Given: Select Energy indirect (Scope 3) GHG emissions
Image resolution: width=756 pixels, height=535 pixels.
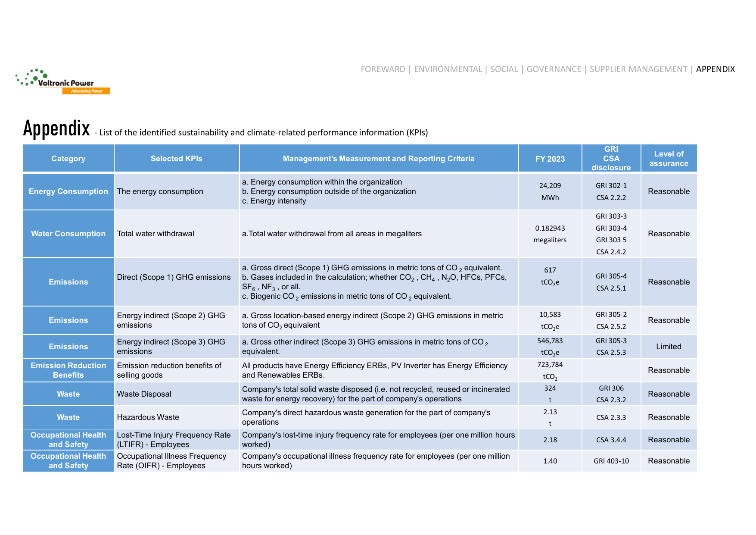Looking at the screenshot, I should [177, 347].
